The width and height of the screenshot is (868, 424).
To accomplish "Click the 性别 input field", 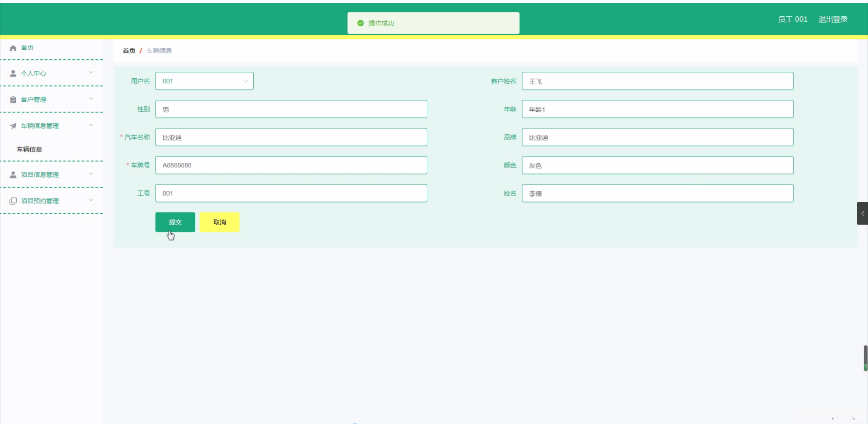I will tap(291, 109).
